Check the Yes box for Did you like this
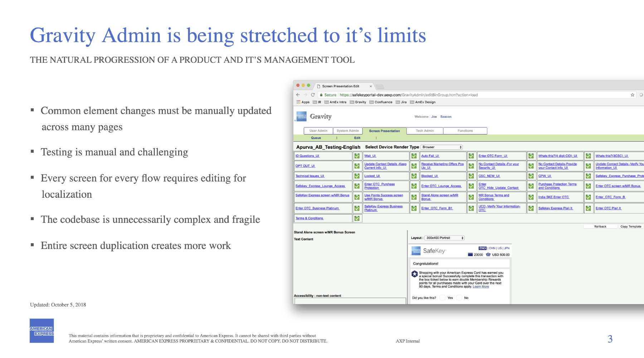The width and height of the screenshot is (644, 358). pos(443,298)
